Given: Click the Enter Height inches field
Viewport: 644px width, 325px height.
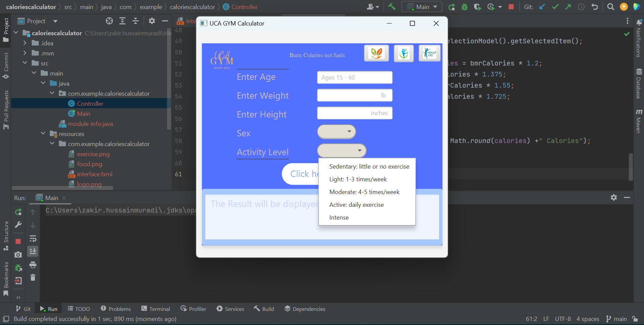Looking at the screenshot, I should (x=355, y=113).
